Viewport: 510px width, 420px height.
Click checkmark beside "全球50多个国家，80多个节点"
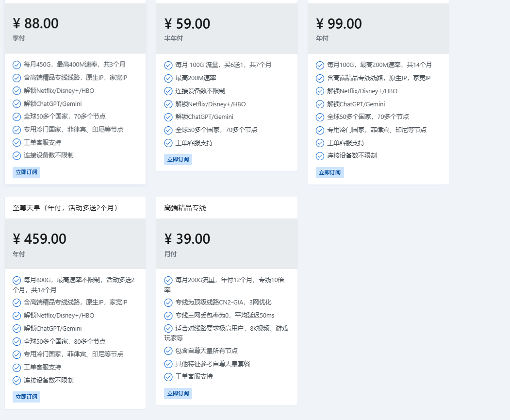click(16, 341)
